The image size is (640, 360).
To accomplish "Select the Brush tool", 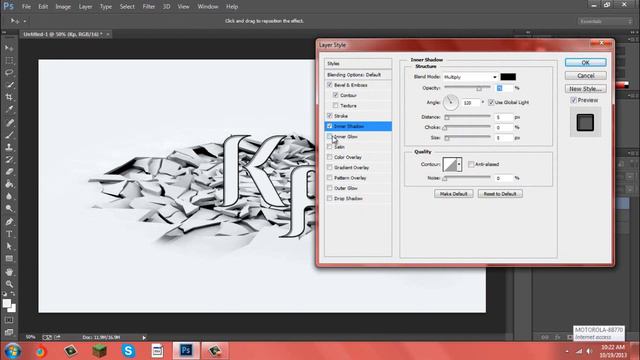I will pos(9,135).
